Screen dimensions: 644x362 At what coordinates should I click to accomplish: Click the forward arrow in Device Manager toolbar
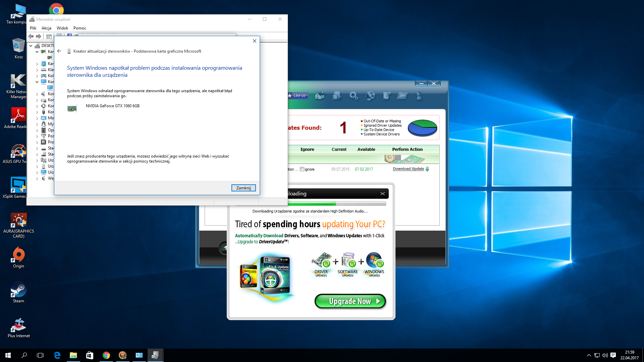(x=39, y=36)
